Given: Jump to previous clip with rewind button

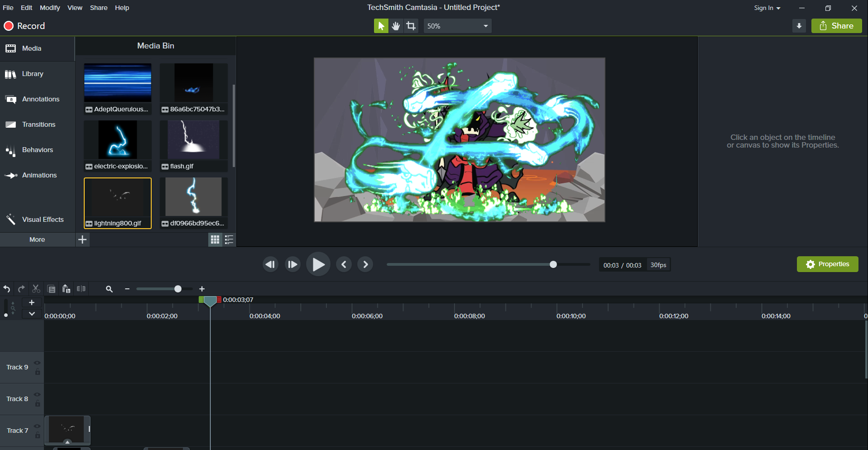Looking at the screenshot, I should (271, 264).
